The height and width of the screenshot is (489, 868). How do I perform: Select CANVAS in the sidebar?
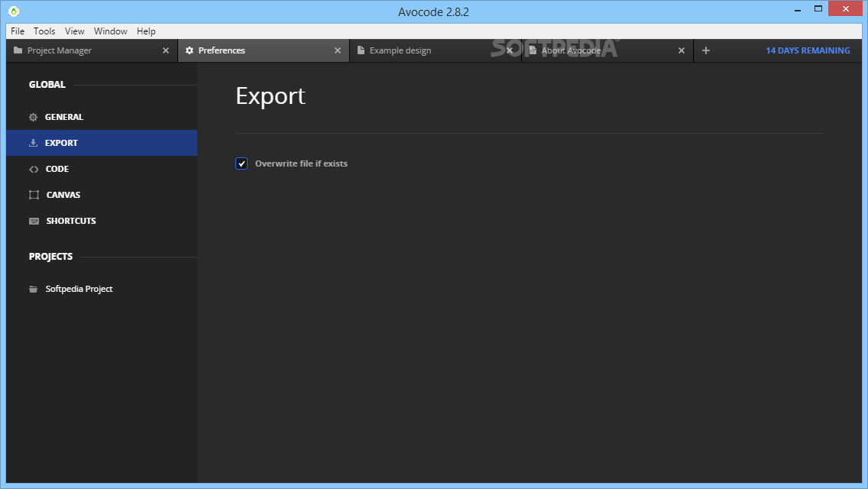point(102,195)
